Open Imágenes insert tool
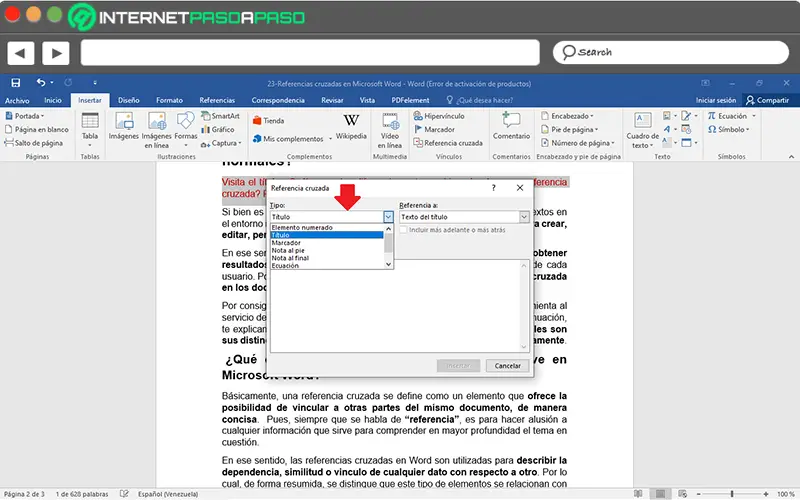The height and width of the screenshot is (500, 800). pyautogui.click(x=123, y=126)
